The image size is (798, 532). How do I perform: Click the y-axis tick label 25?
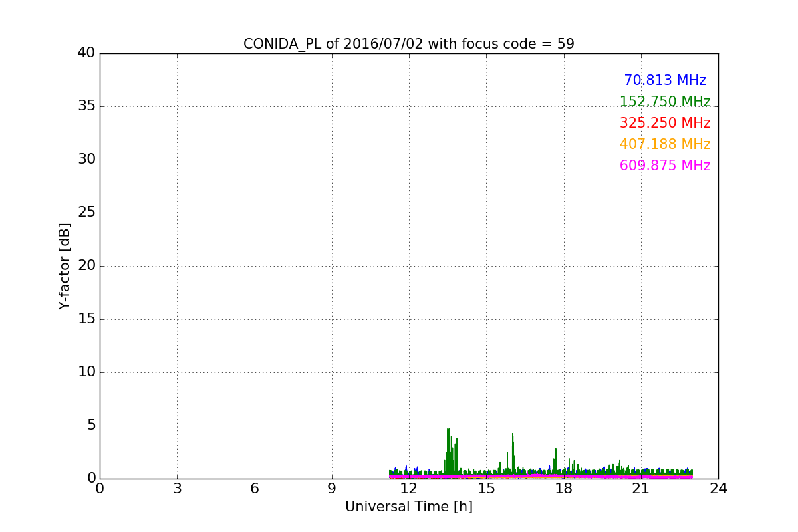(86, 212)
